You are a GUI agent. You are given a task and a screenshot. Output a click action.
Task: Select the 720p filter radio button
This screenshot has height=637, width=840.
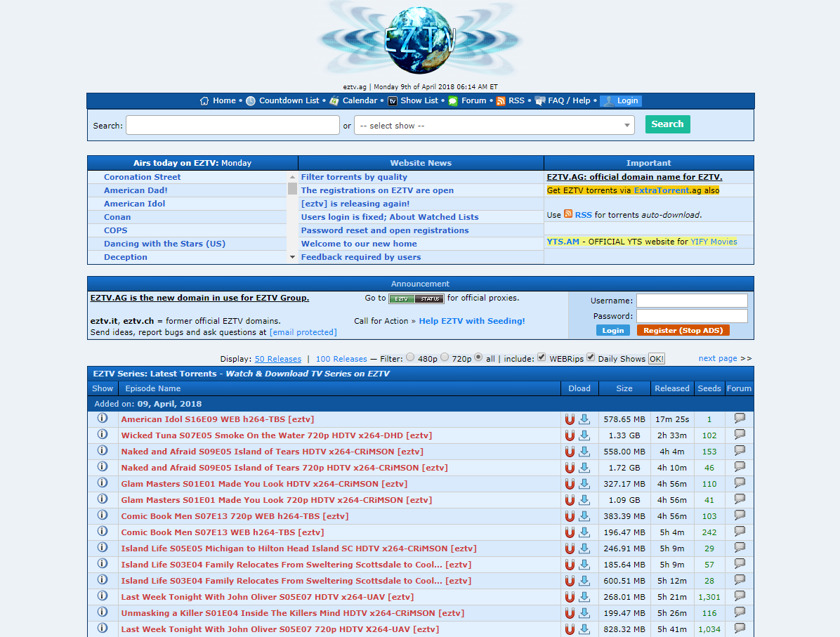445,357
